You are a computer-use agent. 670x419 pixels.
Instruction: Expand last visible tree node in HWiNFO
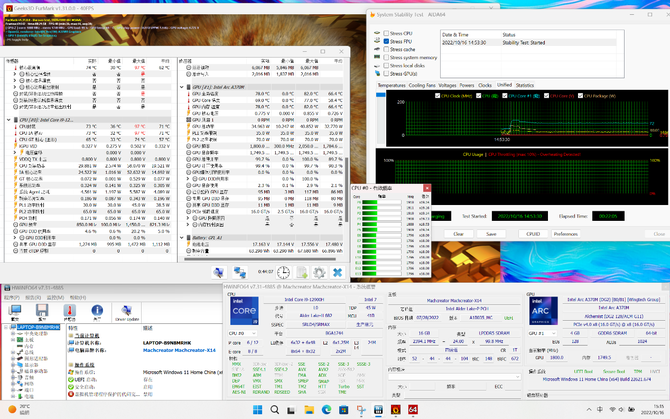coord(13,396)
